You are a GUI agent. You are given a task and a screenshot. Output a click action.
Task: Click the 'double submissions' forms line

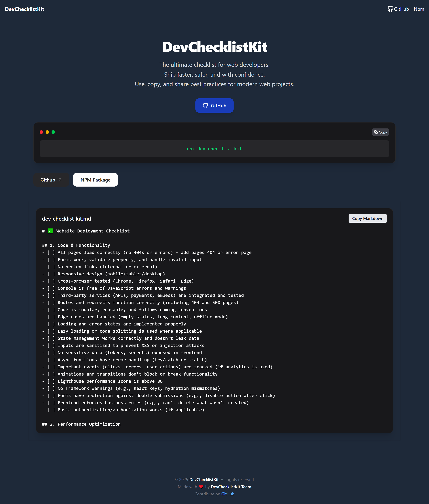158,396
